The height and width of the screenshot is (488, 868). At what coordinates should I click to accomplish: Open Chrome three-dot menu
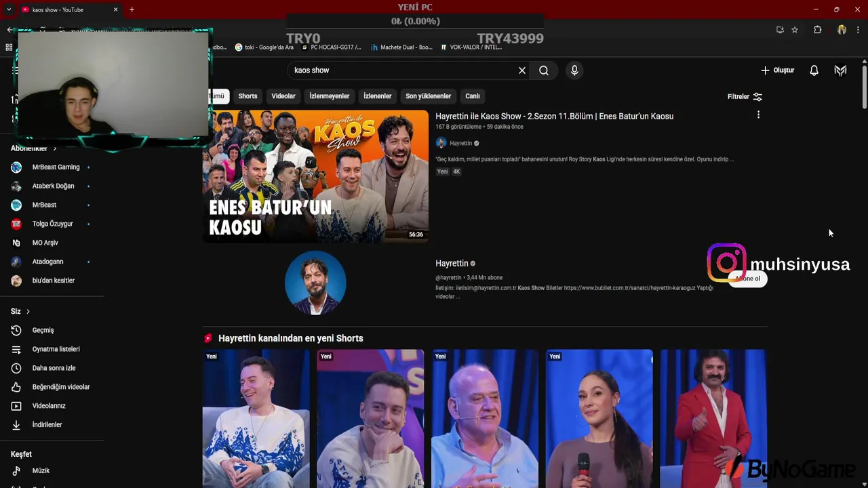click(x=859, y=30)
